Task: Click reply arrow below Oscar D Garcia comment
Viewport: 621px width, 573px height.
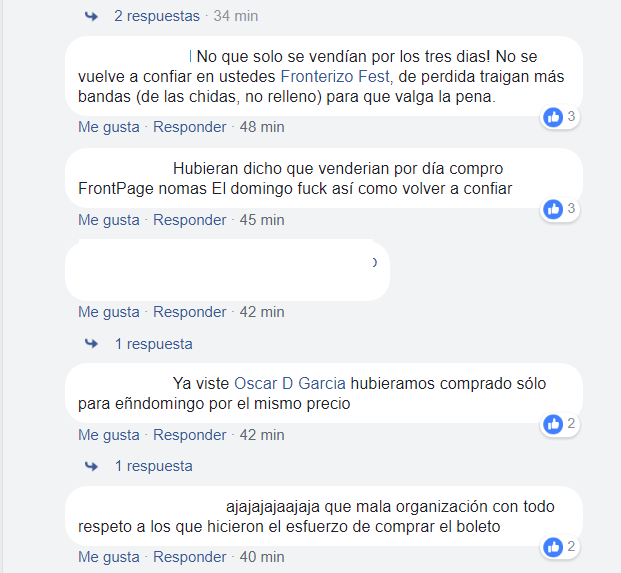Action: (91, 466)
